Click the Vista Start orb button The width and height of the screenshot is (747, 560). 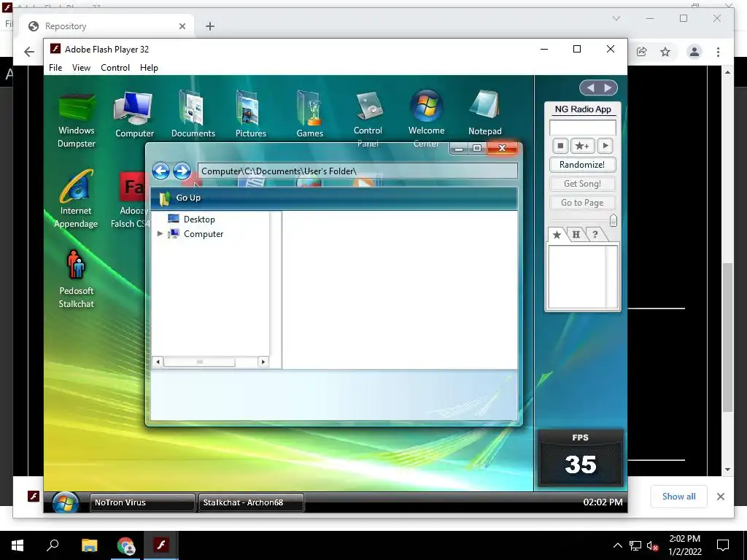click(65, 502)
